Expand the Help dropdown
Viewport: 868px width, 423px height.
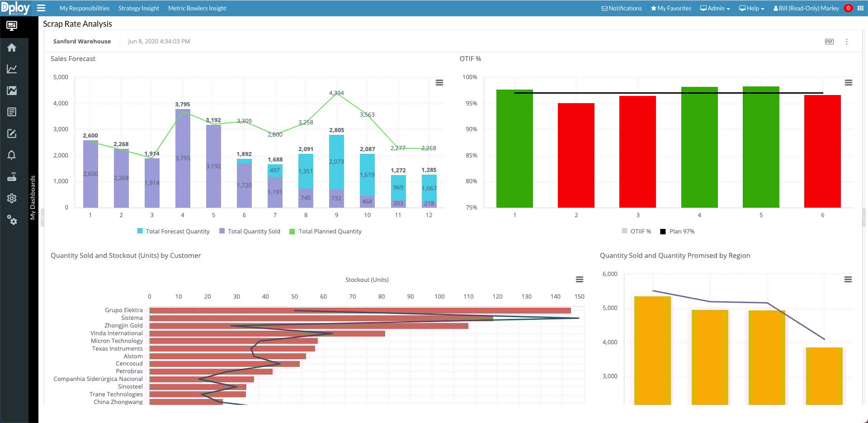752,8
